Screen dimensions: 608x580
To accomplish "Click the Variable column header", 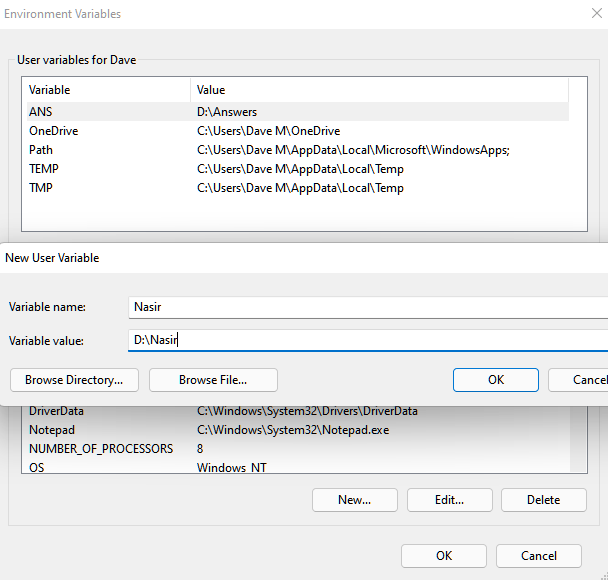I will [x=109, y=90].
